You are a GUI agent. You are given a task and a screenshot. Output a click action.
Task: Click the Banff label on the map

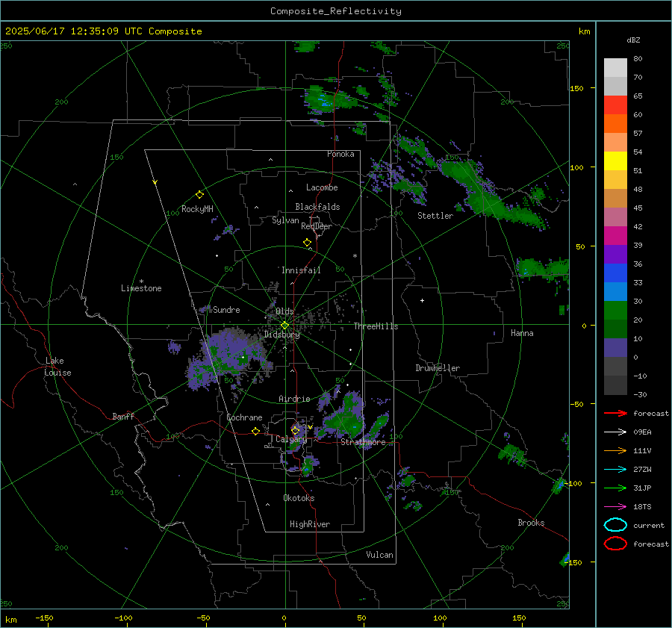tap(123, 417)
